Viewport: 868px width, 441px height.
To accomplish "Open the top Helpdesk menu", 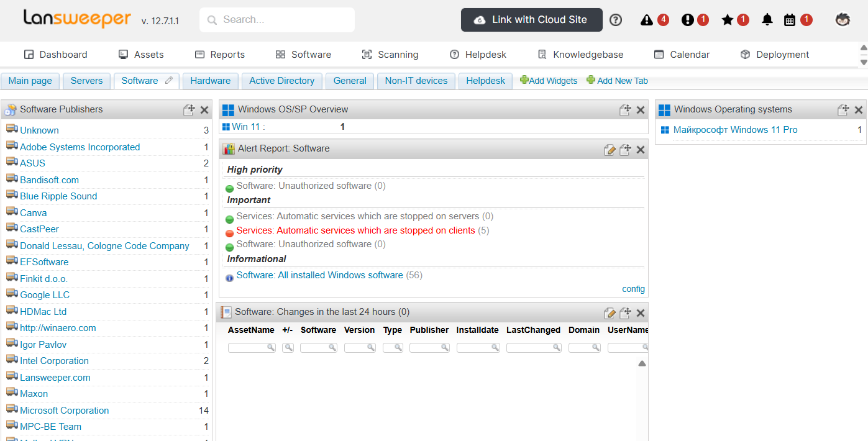I will pos(478,55).
